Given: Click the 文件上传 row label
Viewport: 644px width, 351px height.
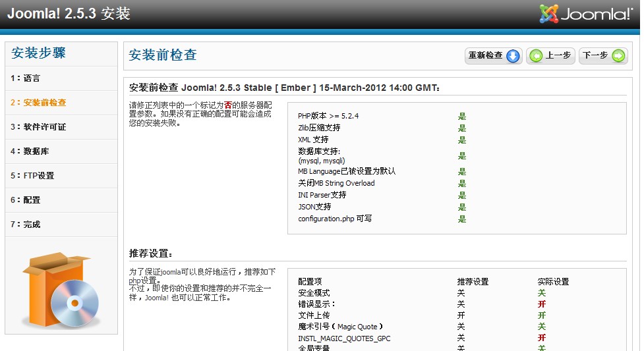Looking at the screenshot, I should (314, 315).
